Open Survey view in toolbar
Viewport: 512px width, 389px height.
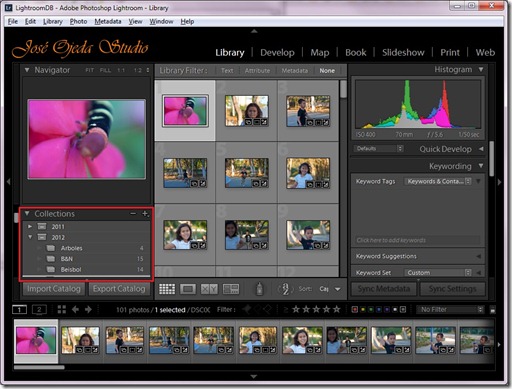click(x=231, y=289)
